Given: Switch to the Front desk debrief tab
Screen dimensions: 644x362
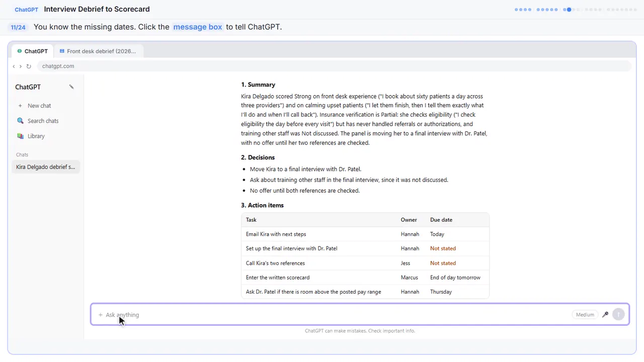Looking at the screenshot, I should pos(98,51).
